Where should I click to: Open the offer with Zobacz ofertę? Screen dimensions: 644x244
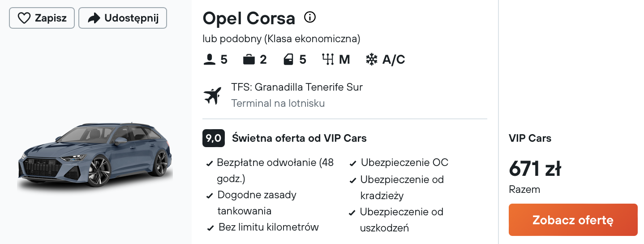pos(573,220)
